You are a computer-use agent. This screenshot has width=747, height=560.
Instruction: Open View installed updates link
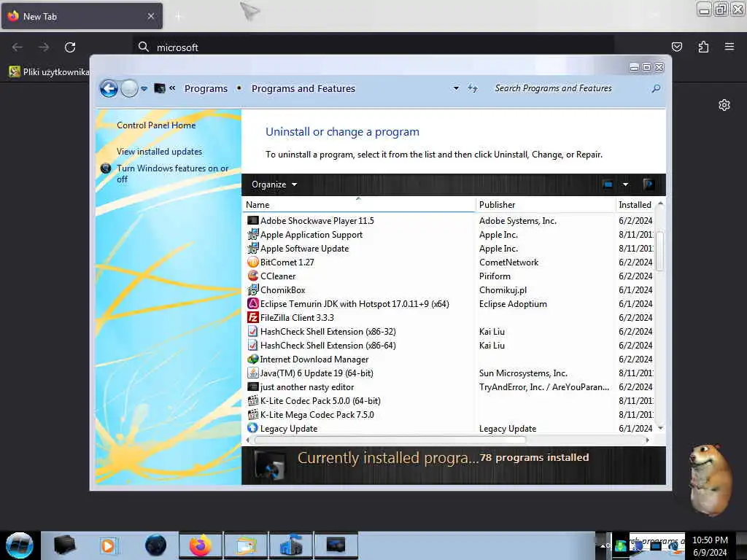click(x=159, y=152)
